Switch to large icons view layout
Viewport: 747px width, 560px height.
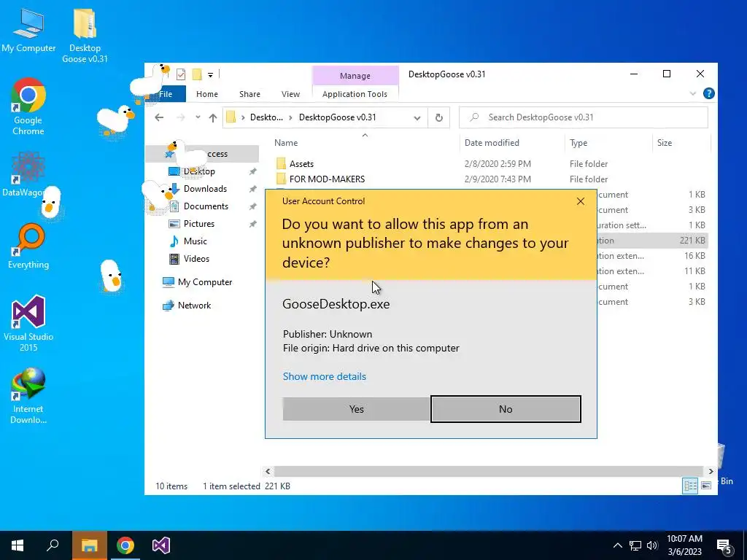coord(706,486)
